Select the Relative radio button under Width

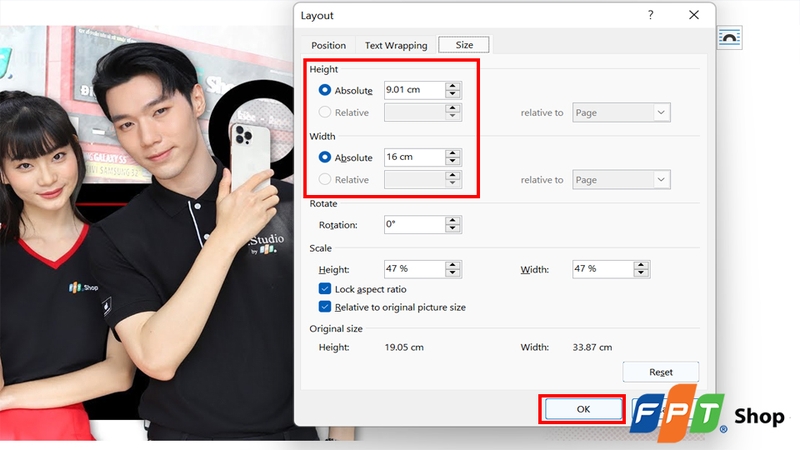point(324,179)
